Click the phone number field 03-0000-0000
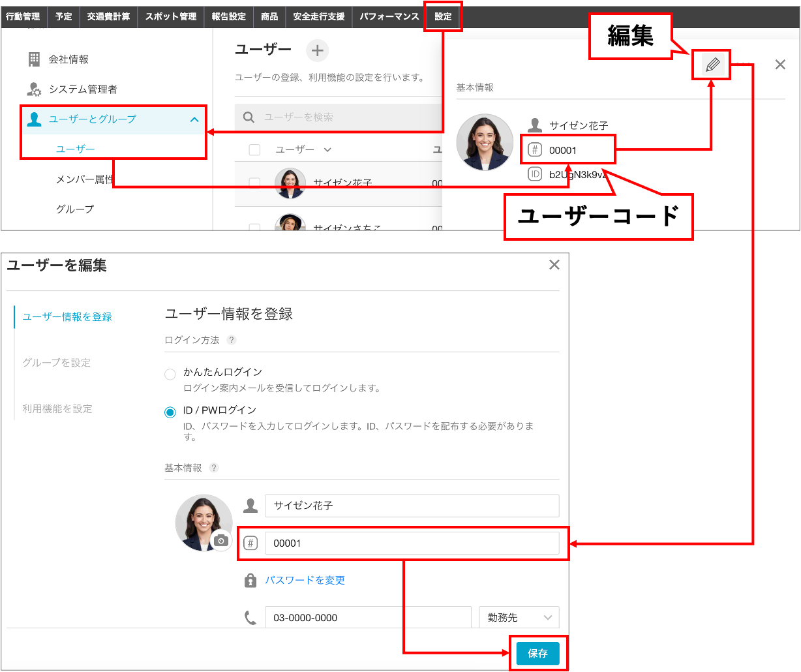 (x=368, y=617)
